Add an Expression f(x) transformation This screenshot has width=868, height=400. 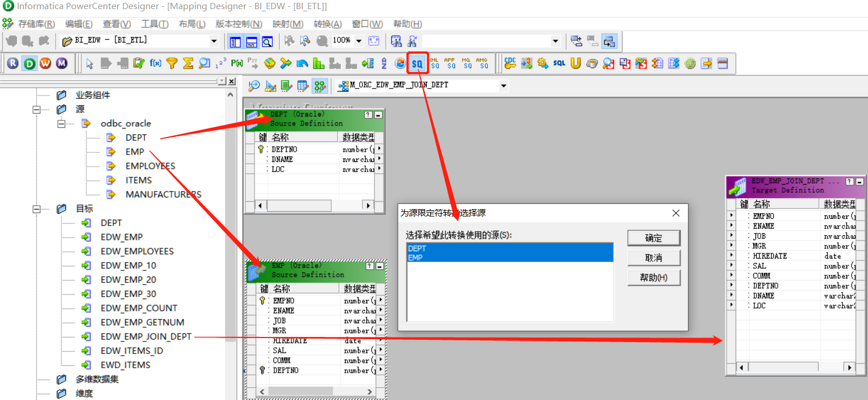[155, 64]
